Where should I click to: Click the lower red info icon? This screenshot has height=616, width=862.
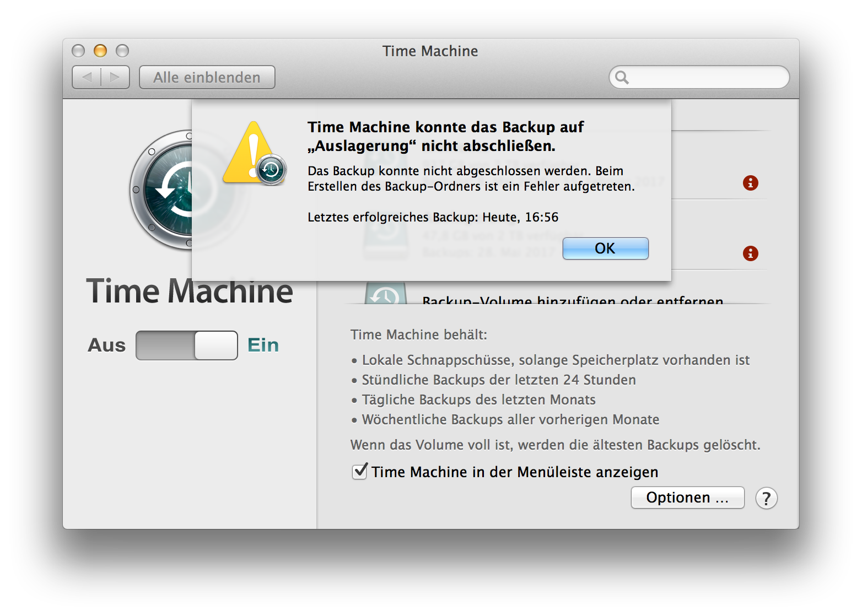pyautogui.click(x=750, y=253)
